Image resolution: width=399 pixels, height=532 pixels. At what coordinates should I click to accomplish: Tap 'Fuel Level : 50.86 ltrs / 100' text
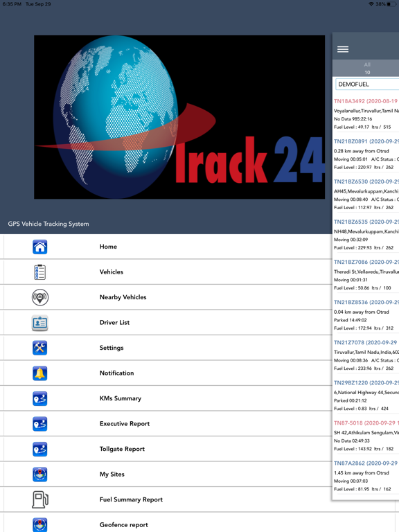[x=362, y=288]
